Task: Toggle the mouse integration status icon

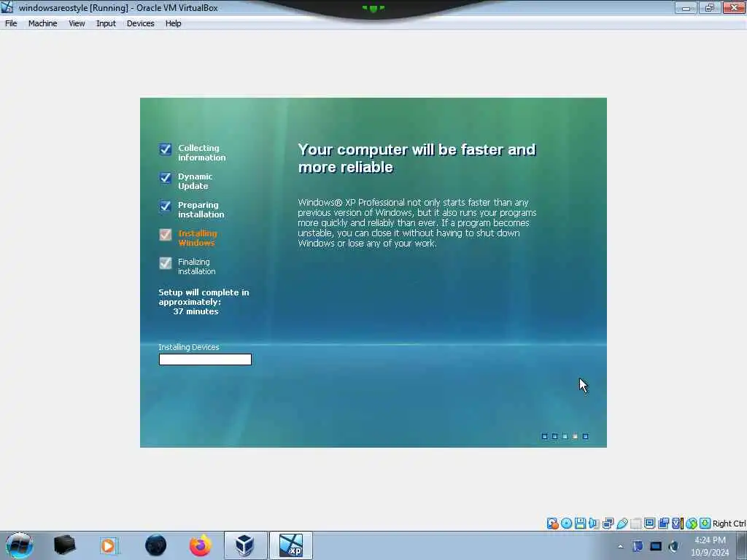Action: click(692, 524)
